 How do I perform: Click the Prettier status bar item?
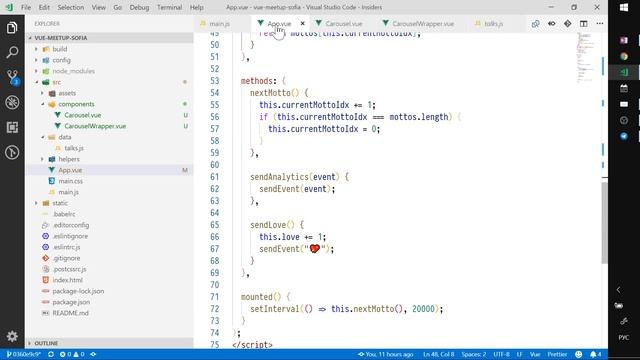click(x=557, y=354)
